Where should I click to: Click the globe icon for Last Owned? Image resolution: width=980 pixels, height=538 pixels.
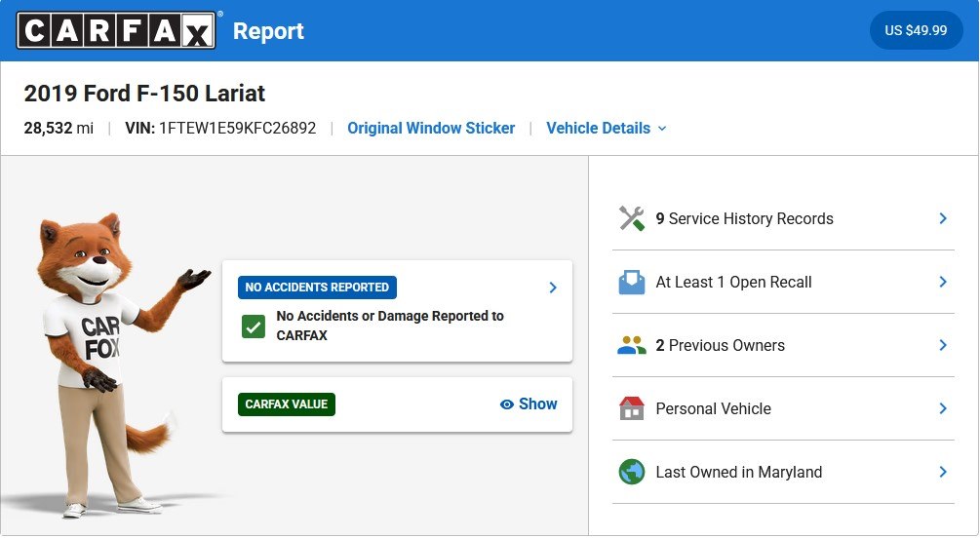pos(631,472)
